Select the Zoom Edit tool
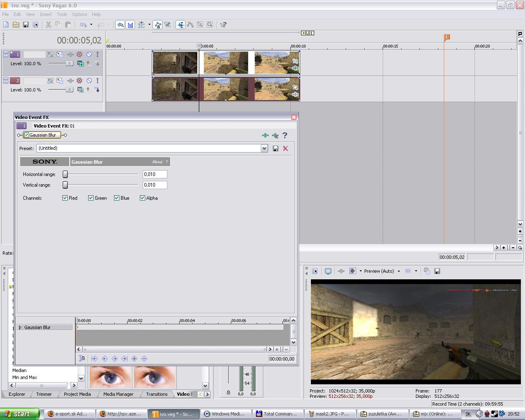Viewport: 525px width, 420px height. [210, 25]
